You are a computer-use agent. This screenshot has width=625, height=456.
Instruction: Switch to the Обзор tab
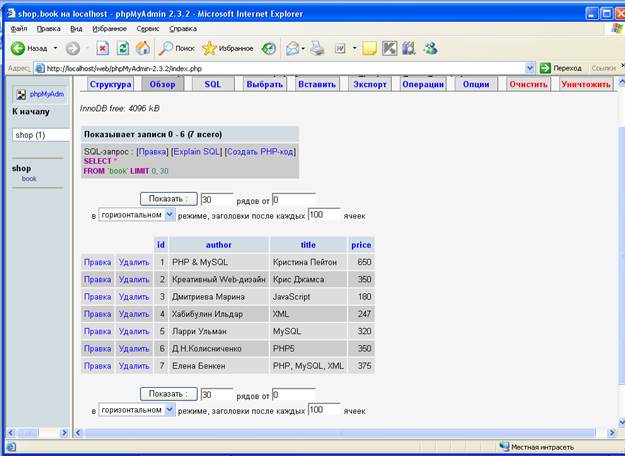point(162,84)
